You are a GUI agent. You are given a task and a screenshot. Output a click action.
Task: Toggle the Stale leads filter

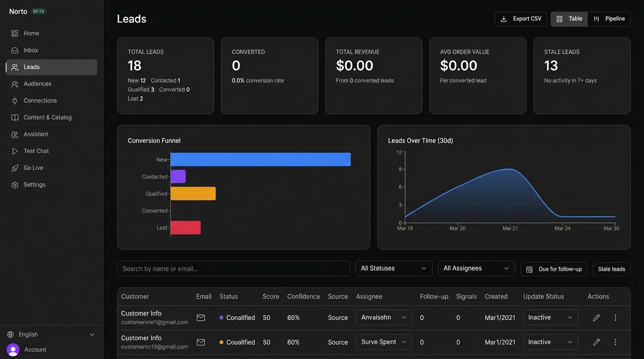click(611, 269)
